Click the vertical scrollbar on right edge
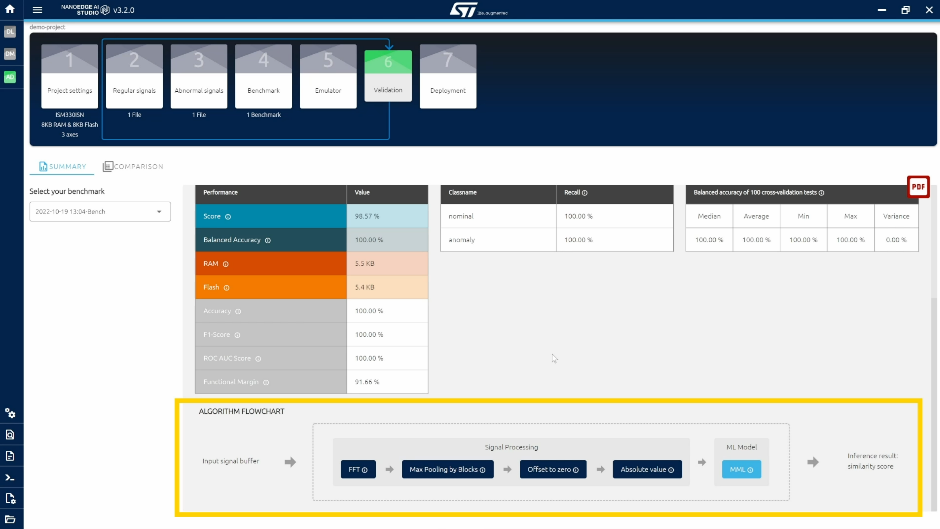The height and width of the screenshot is (529, 940). tap(935, 405)
